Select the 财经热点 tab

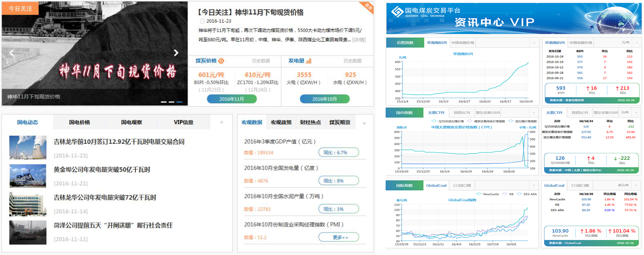[310, 122]
